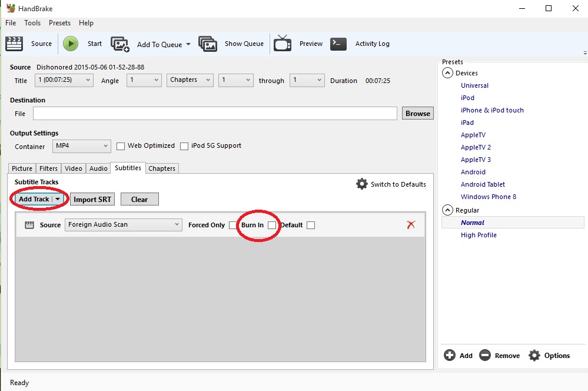This screenshot has width=588, height=391.
Task: Open the Chapters mode dropdown
Action: (190, 80)
